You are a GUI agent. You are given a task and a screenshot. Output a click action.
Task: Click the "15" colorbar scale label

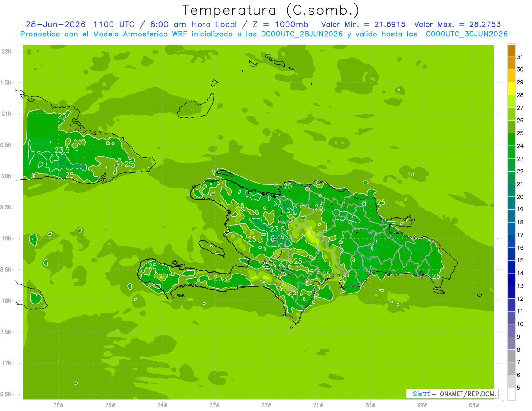coord(520,260)
